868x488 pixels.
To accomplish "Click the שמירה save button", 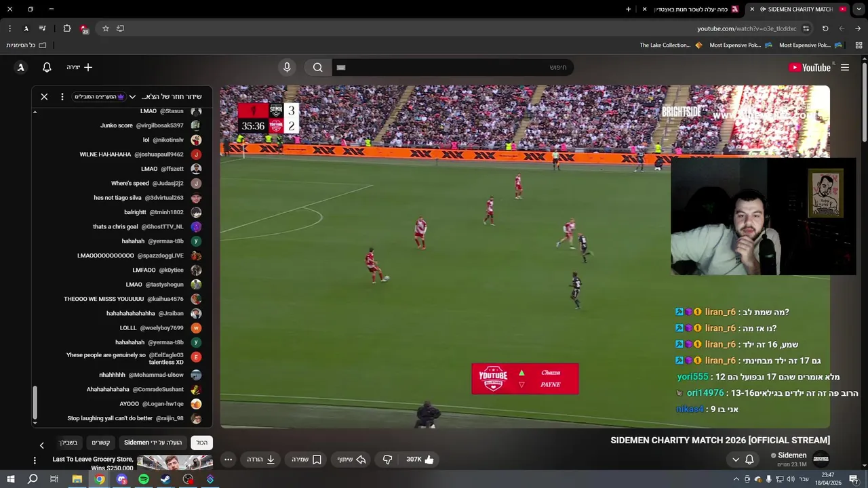I will 307,460.
